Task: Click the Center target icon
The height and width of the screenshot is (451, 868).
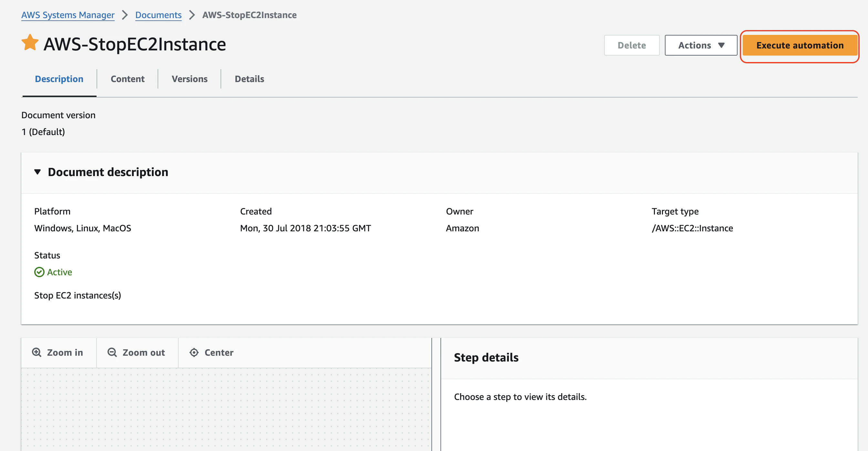Action: pos(194,352)
